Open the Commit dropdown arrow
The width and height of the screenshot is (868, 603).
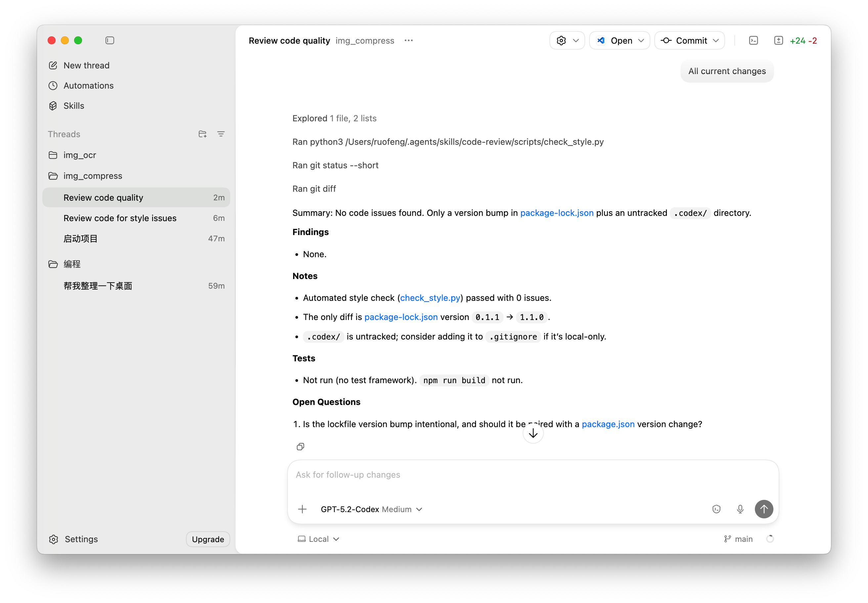coord(716,40)
